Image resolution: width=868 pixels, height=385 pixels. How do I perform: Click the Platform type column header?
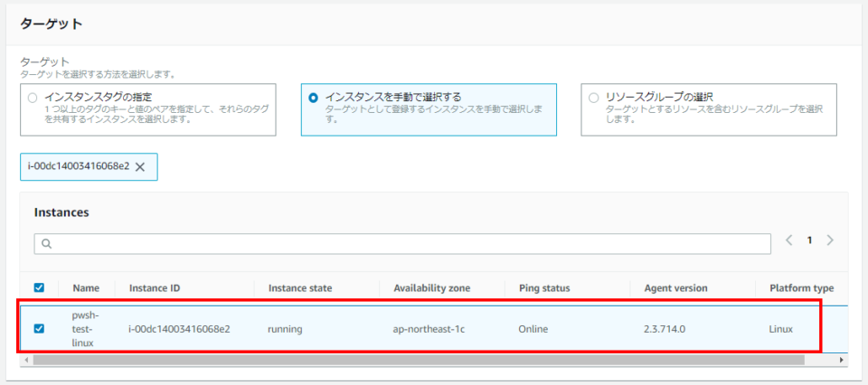pyautogui.click(x=801, y=288)
